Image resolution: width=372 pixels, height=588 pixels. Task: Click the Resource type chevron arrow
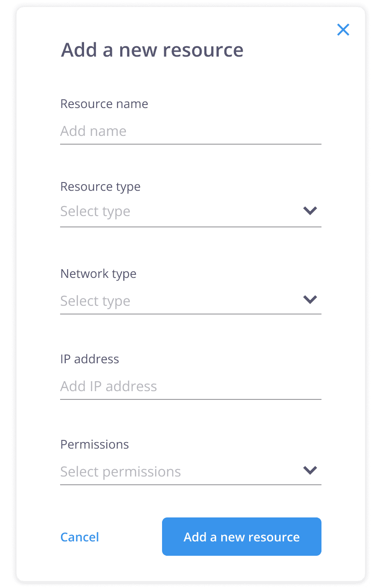pyautogui.click(x=310, y=211)
